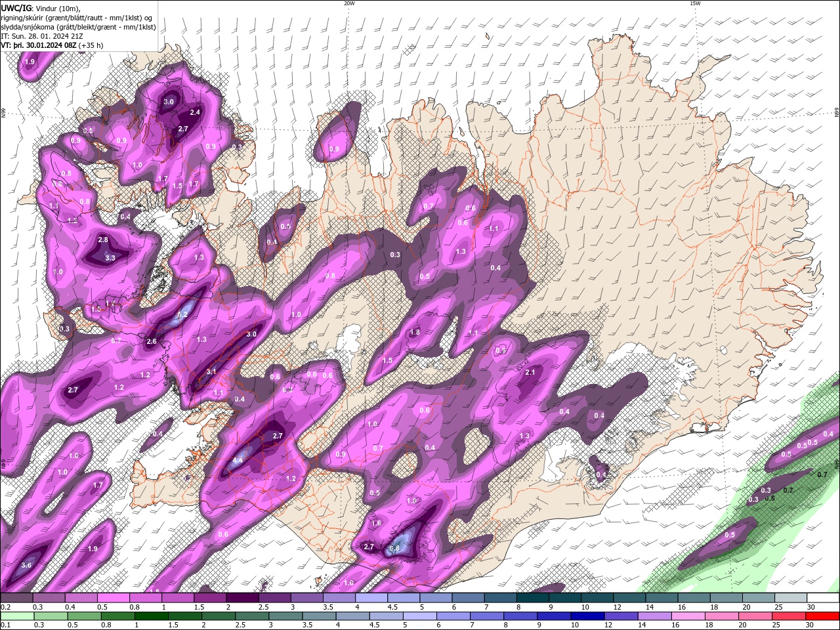The image size is (840, 630).
Task: Select the lower legend swatch between 20 and 25
Action: click(755, 616)
